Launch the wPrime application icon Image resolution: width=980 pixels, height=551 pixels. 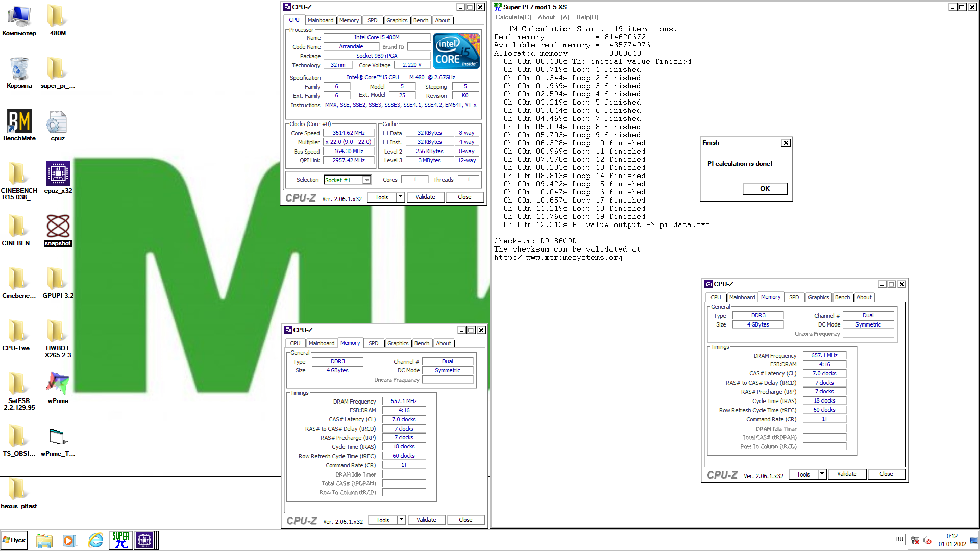[x=58, y=388]
